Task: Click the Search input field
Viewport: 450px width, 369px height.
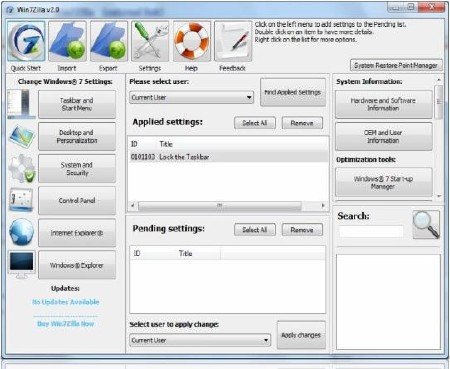Action: tap(371, 231)
